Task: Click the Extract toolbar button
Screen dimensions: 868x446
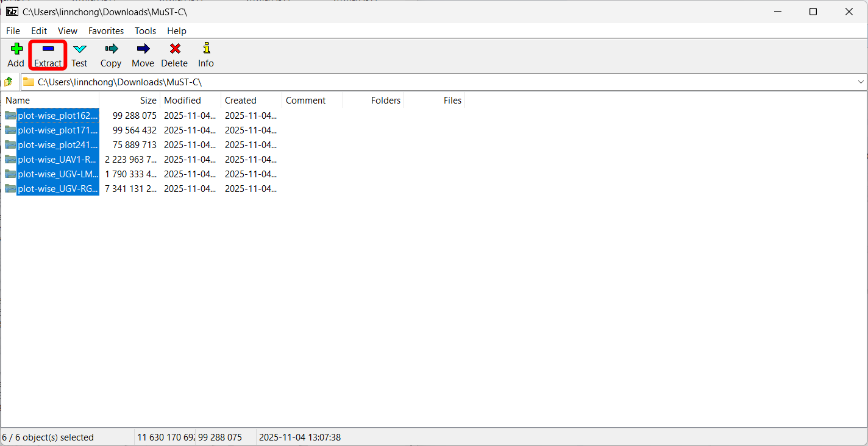Action: point(48,55)
